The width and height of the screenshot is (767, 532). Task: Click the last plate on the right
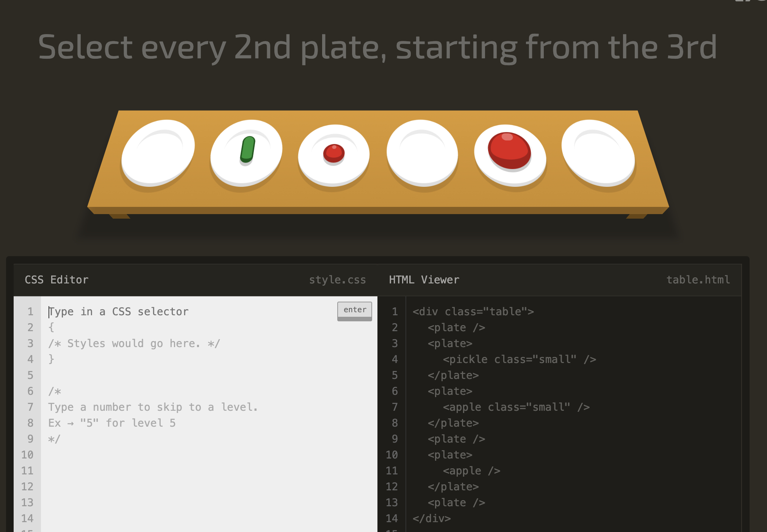[x=598, y=153]
